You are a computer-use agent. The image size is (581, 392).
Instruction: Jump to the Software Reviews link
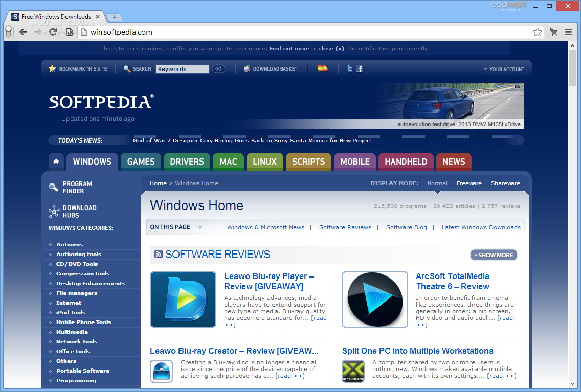[345, 227]
